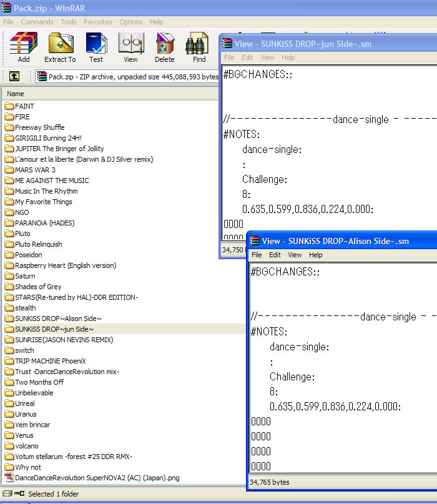Select the Poseidon folder
The width and height of the screenshot is (437, 504).
[28, 255]
